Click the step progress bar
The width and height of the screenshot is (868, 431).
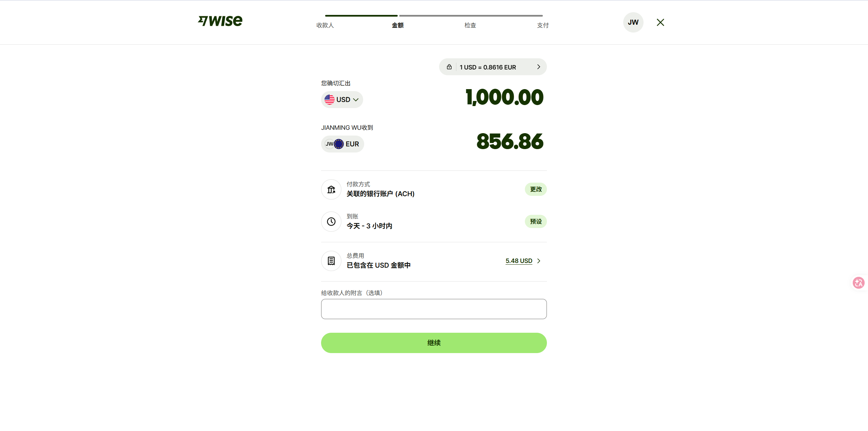coord(434,16)
